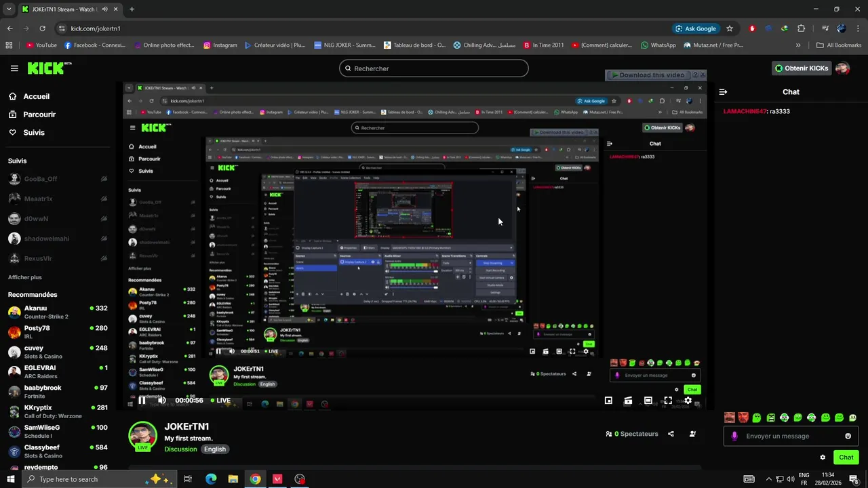The image size is (868, 488).
Task: Open chat settings gear icon
Action: [x=823, y=457]
